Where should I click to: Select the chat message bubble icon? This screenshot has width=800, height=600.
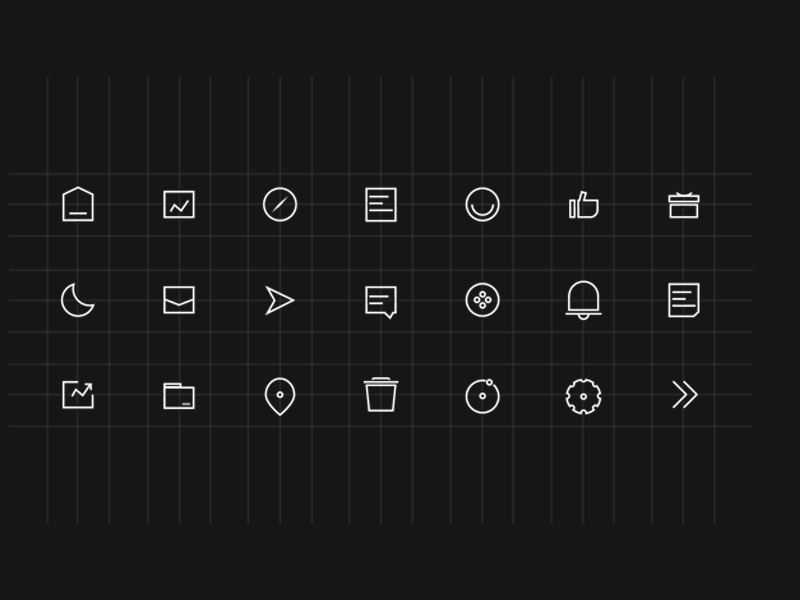pyautogui.click(x=381, y=302)
